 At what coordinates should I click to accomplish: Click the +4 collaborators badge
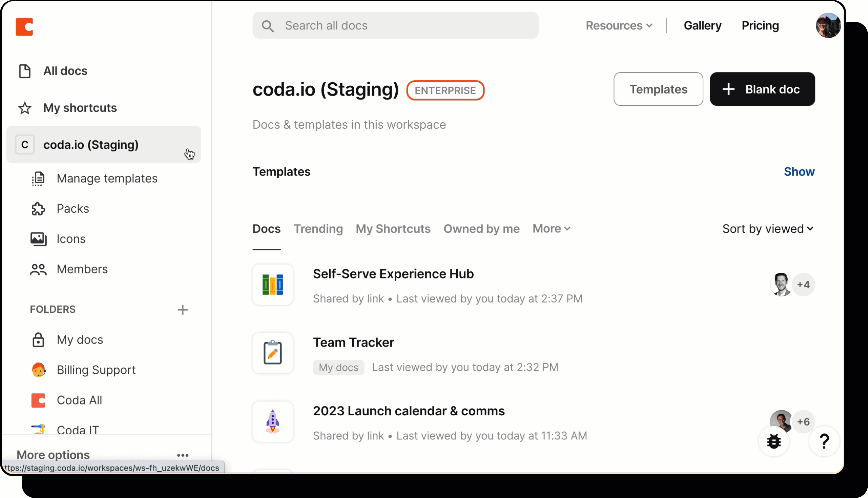point(803,285)
